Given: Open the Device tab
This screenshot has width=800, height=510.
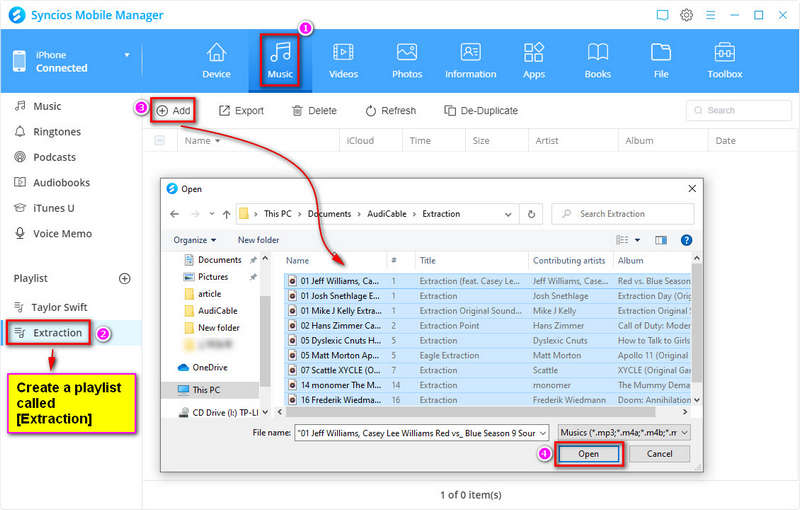Looking at the screenshot, I should pyautogui.click(x=216, y=61).
